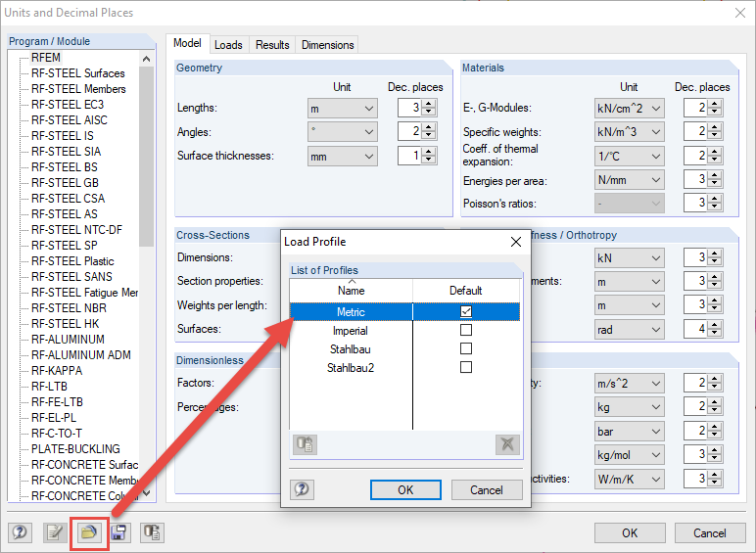Viewport: 756px width, 553px height.
Task: Click Cancel in Units and Decimal Places dialog
Action: point(710,532)
